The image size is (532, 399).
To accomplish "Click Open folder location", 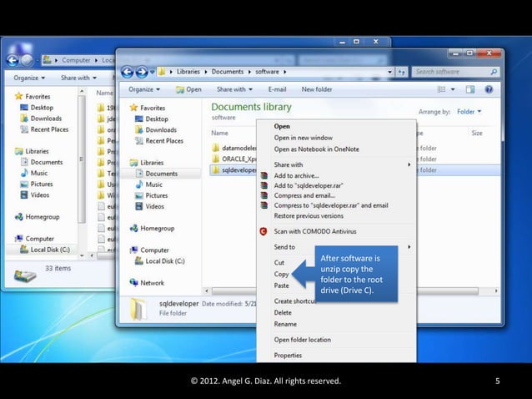I will point(303,340).
